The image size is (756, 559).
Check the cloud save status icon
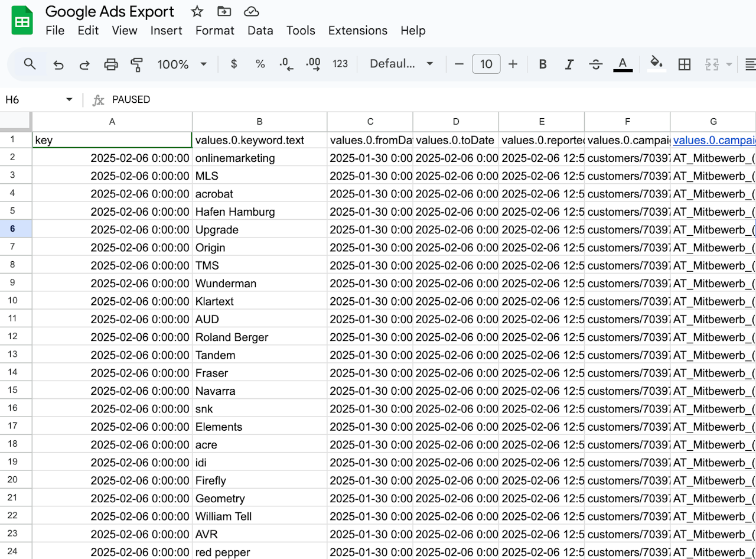tap(251, 12)
